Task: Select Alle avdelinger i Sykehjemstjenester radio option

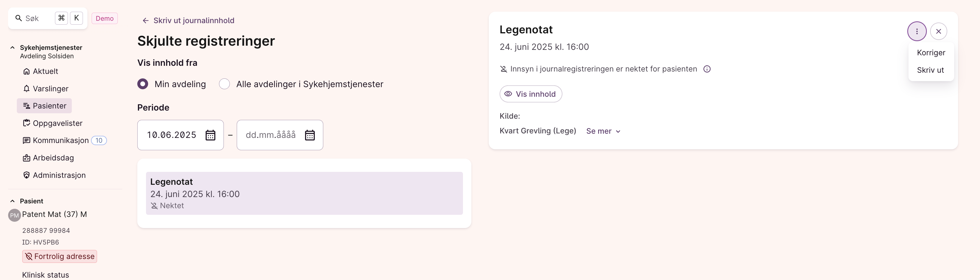Action: coord(224,84)
